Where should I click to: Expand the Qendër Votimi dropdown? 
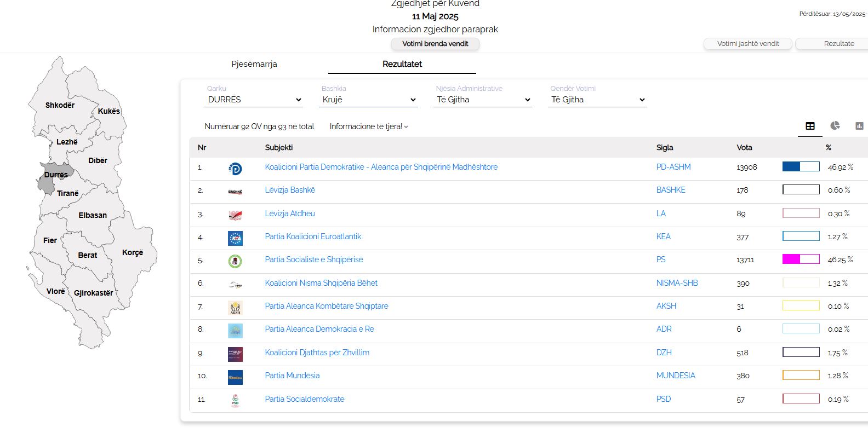(x=597, y=100)
